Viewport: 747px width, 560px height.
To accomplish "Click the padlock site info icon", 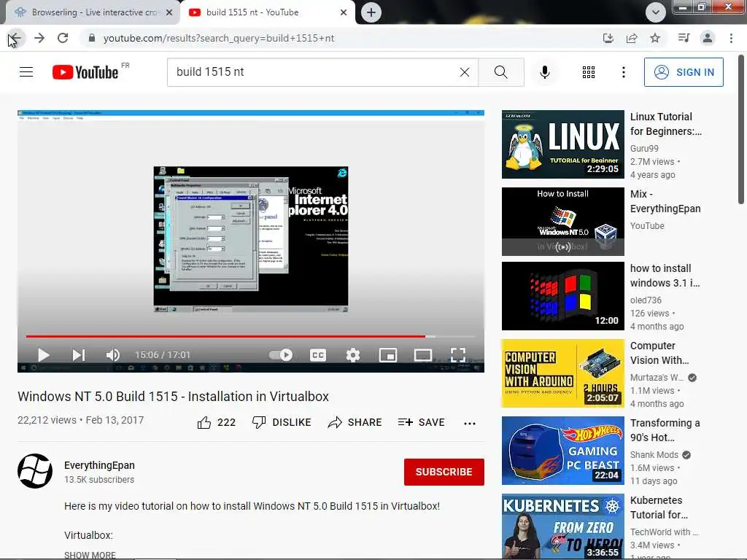I will point(91,38).
